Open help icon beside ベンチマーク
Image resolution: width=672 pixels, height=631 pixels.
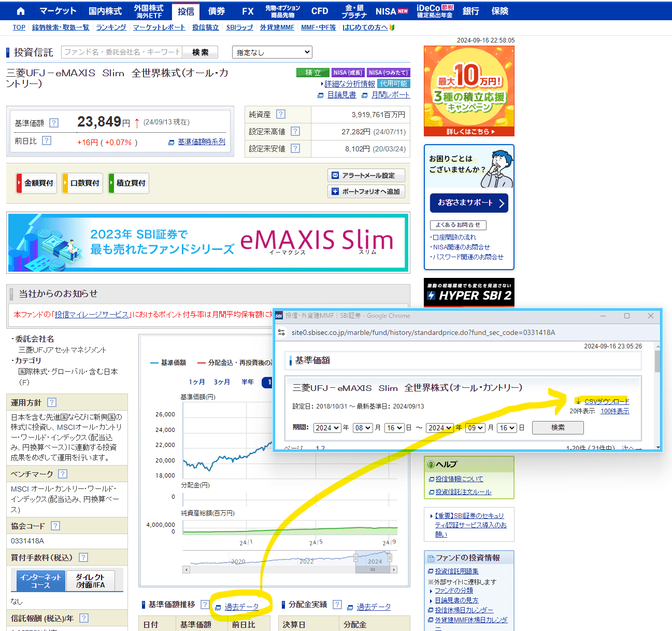[63, 474]
